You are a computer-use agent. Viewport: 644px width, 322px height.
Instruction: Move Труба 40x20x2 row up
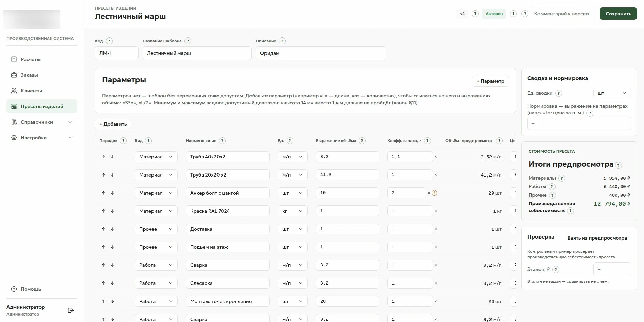coord(103,157)
